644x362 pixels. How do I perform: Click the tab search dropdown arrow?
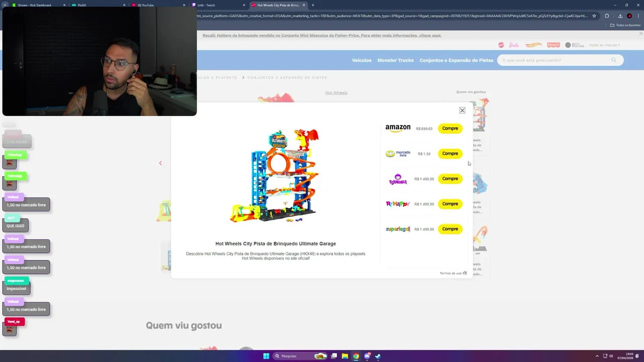point(5,5)
